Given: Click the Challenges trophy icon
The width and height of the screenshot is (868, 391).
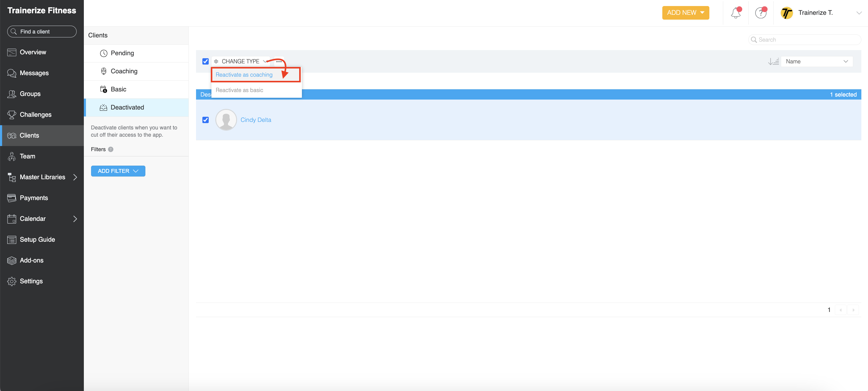Looking at the screenshot, I should [12, 115].
